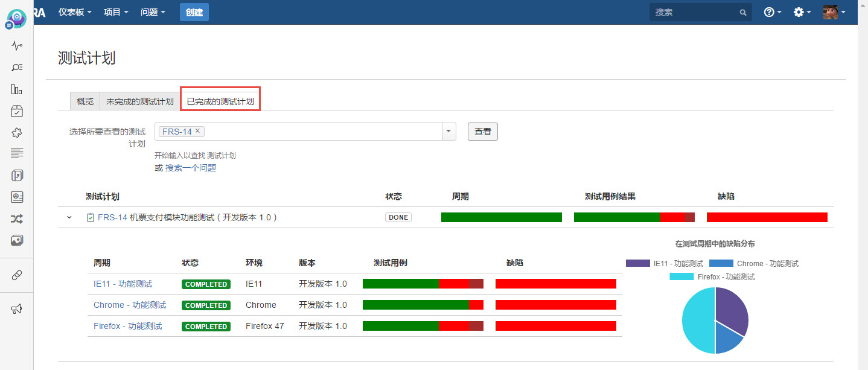This screenshot has height=370, width=868.
Task: Click the Firefox row red 缺陷 bar
Action: (x=556, y=326)
